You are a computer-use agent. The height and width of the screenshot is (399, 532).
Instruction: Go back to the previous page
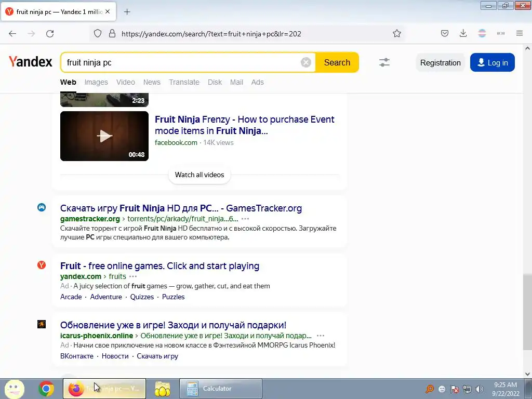(x=12, y=34)
